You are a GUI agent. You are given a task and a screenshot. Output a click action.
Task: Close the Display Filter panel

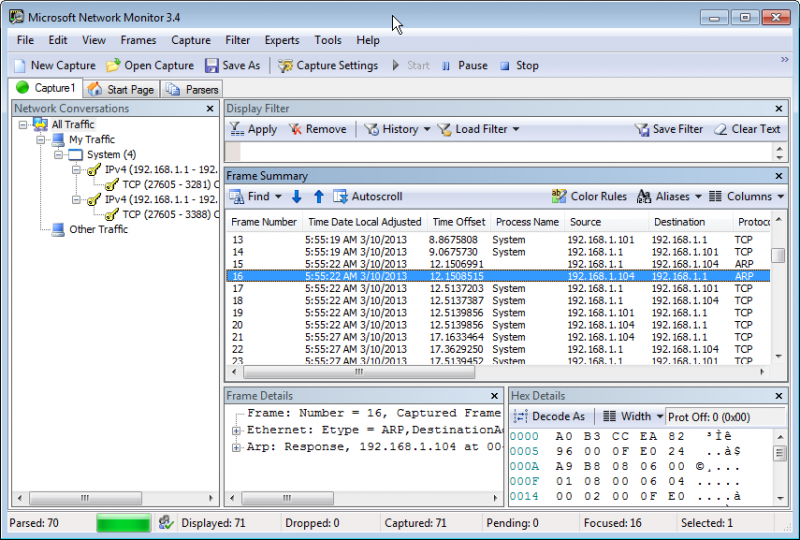[x=779, y=109]
